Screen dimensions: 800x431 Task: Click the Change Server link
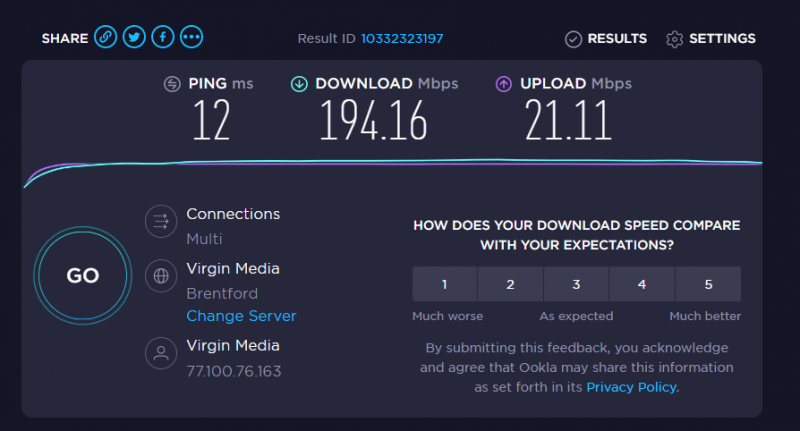(241, 316)
